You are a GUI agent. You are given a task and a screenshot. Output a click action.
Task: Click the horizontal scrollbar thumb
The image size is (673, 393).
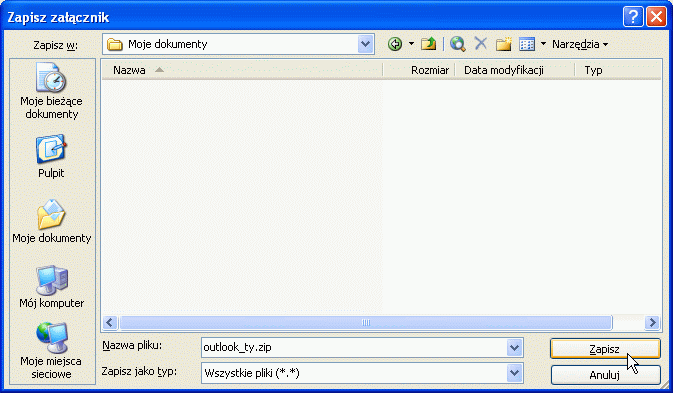366,323
